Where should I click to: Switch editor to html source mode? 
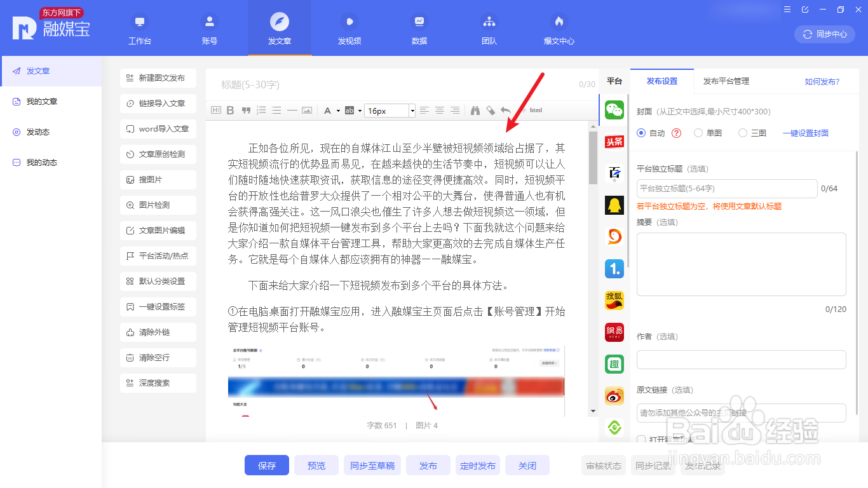click(x=536, y=111)
